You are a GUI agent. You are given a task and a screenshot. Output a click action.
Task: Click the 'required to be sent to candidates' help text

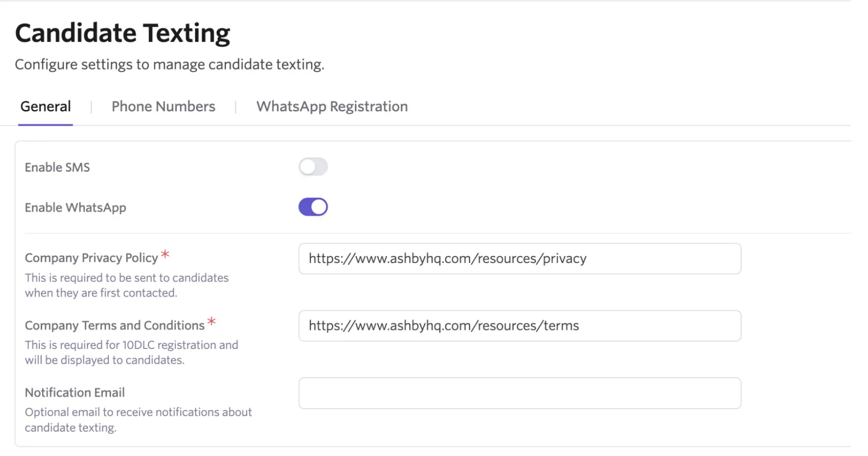[x=127, y=285]
